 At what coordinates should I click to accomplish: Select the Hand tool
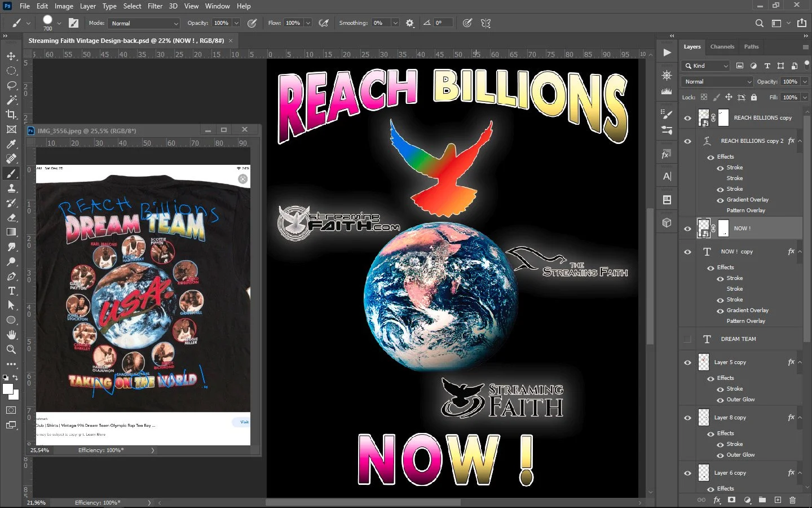[x=11, y=335]
